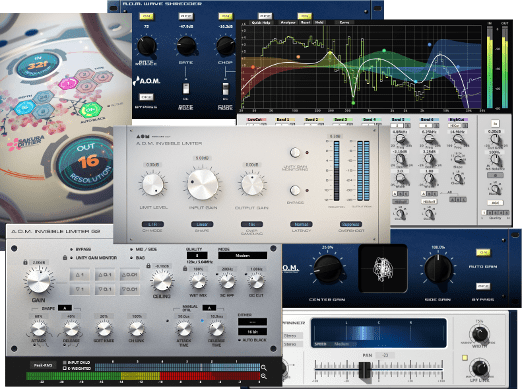Click the Hold tab in the EQ
Viewport: 522px width, 389px height.
(319, 22)
